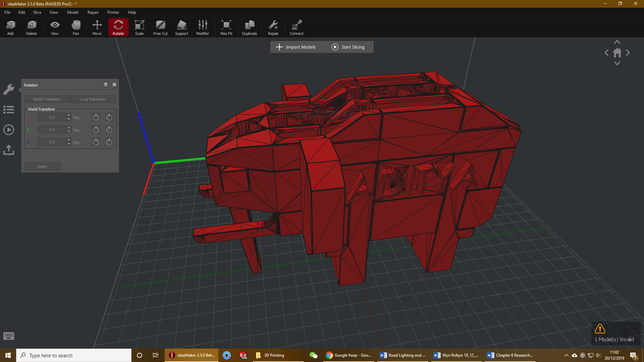
Task: Increase X rotation with up arrow
Action: [x=69, y=115]
